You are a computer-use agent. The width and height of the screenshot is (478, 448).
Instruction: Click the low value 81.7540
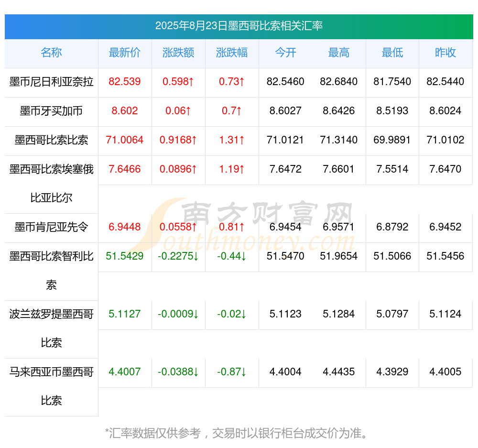click(x=392, y=82)
